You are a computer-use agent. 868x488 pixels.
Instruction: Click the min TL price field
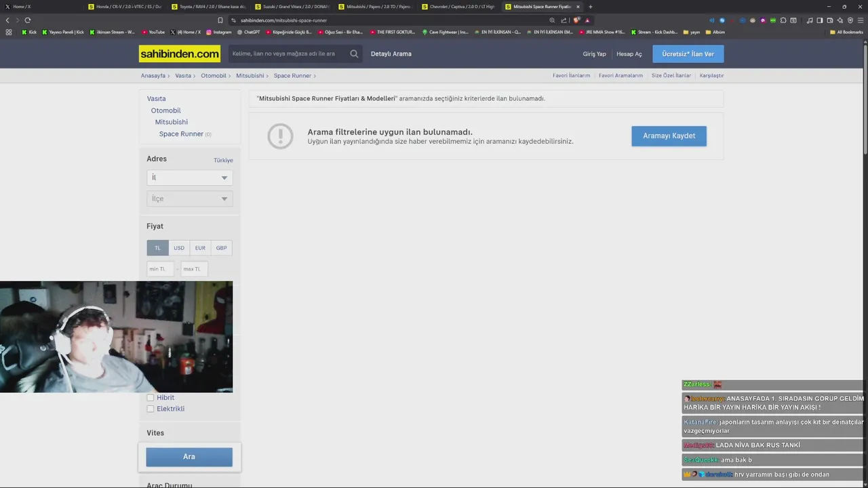(161, 269)
